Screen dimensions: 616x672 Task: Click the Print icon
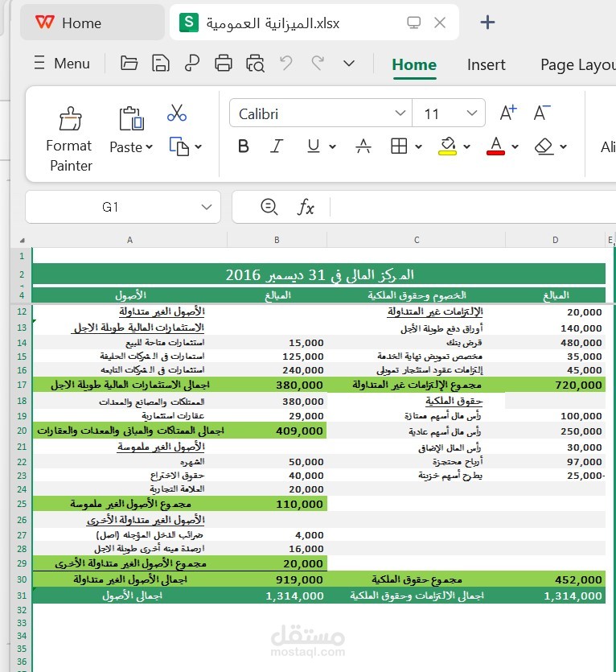click(224, 63)
